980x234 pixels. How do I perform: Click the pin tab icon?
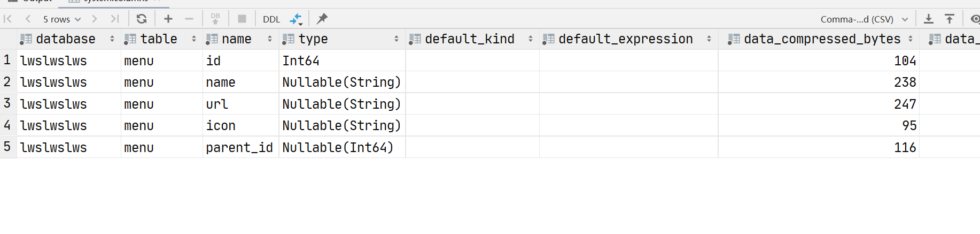[x=322, y=19]
